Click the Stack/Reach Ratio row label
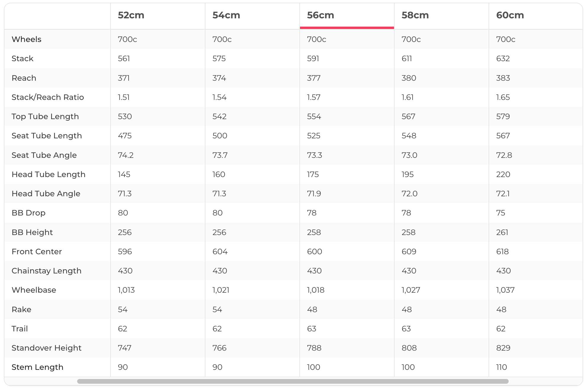 pyautogui.click(x=48, y=97)
